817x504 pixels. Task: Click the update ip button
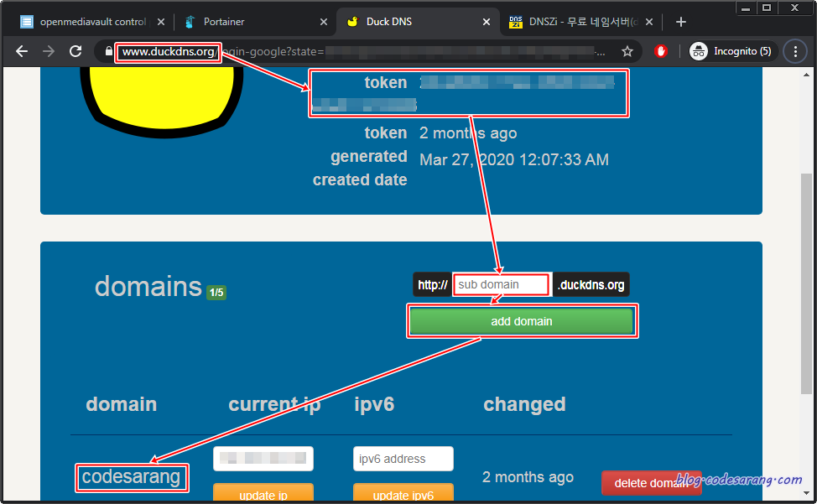[263, 493]
